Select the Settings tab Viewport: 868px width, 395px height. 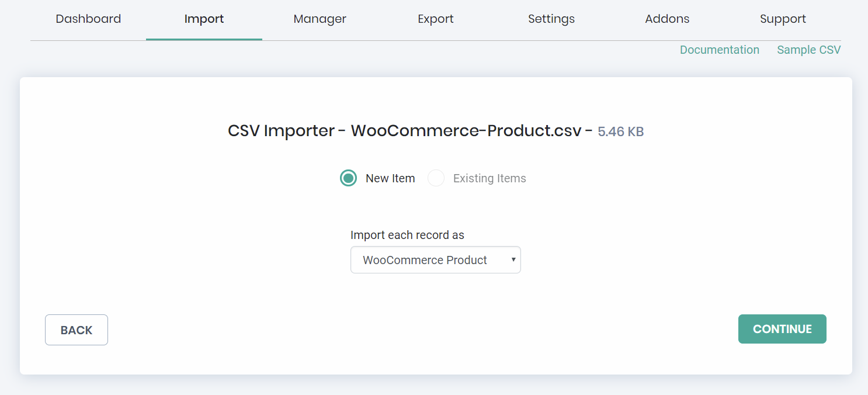coord(551,19)
